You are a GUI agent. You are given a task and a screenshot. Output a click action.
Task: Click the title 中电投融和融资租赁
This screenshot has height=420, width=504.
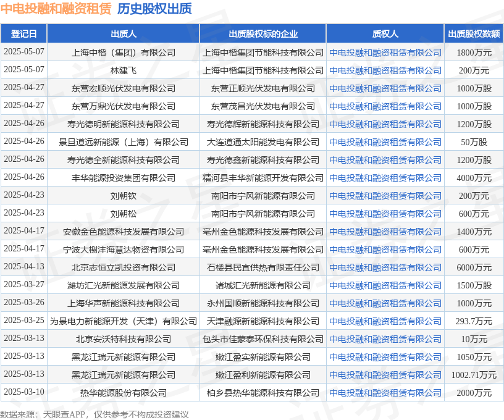(56, 9)
